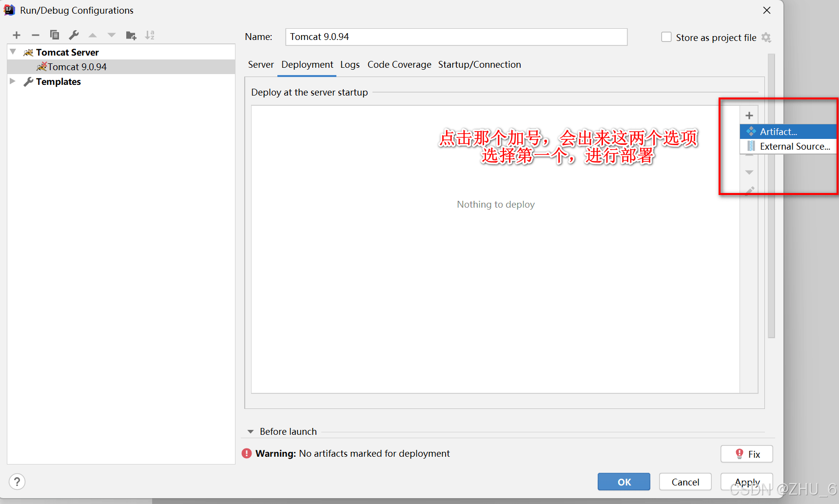Move configuration down with the arrow icon
This screenshot has width=839, height=504.
coord(112,35)
